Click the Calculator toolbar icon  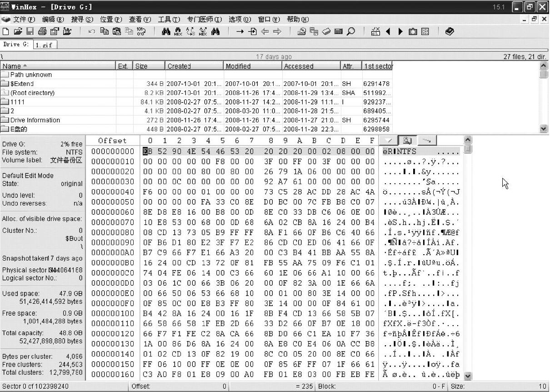338,32
